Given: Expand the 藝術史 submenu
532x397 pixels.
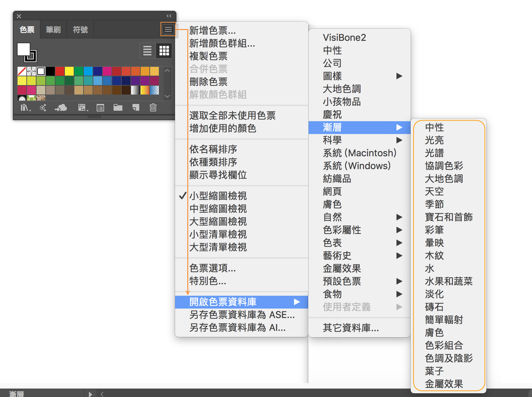Looking at the screenshot, I should click(x=360, y=256).
